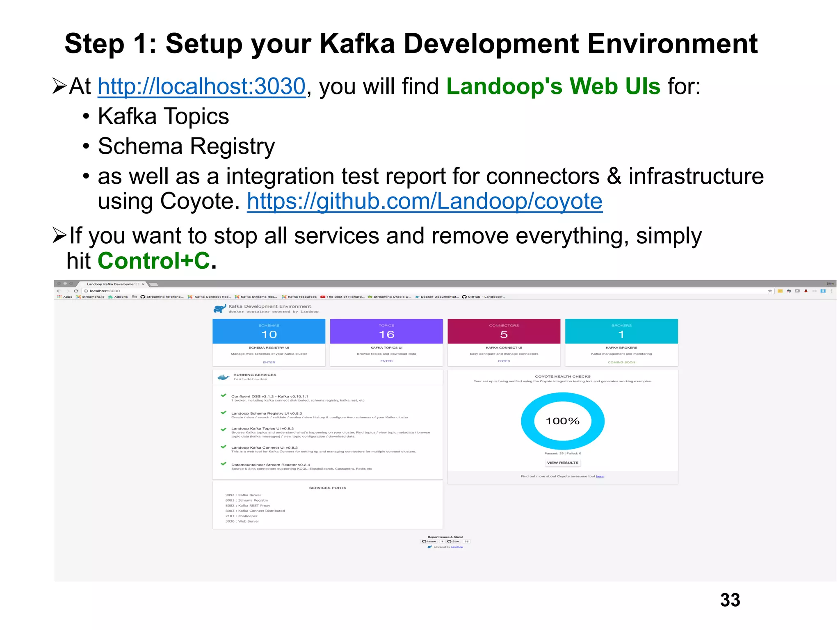
Task: Open the Kafka resources bookmark
Action: click(x=299, y=297)
